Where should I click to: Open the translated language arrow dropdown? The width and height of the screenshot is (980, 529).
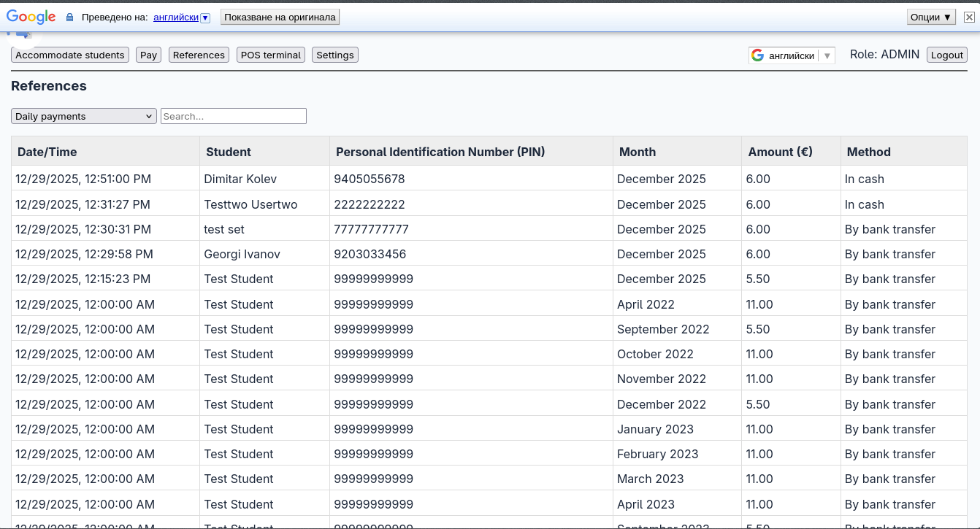pyautogui.click(x=205, y=18)
